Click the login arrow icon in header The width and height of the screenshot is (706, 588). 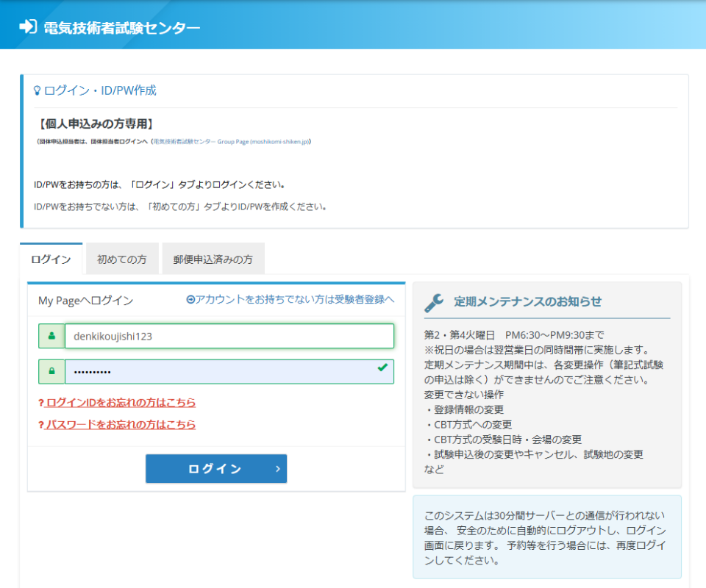pyautogui.click(x=28, y=26)
